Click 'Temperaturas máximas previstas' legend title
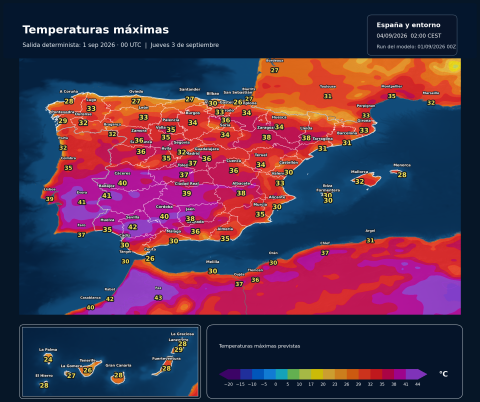 pyautogui.click(x=259, y=346)
